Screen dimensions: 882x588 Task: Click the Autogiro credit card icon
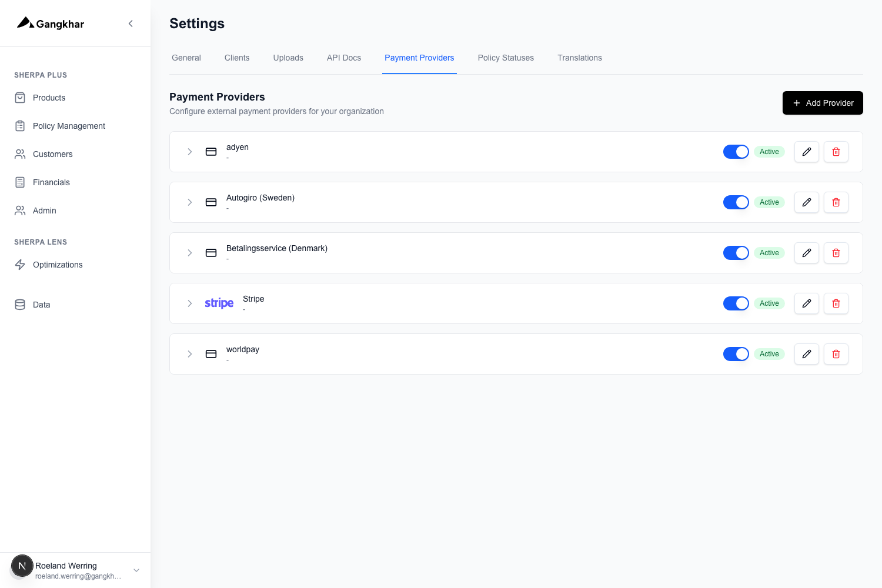211,202
